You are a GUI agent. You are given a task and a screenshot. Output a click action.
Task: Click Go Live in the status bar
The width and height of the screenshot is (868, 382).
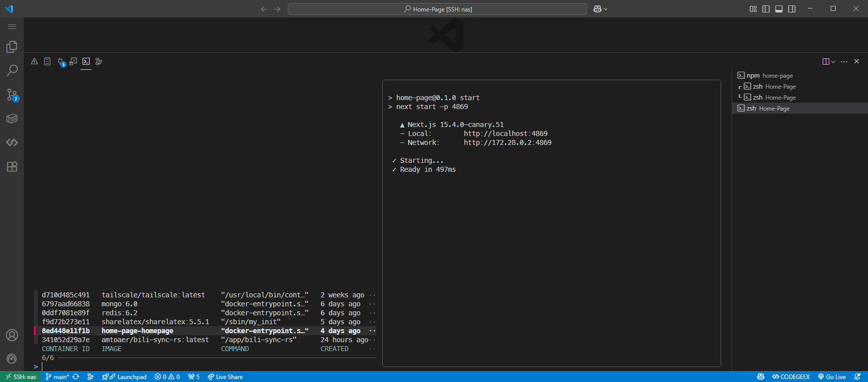(832, 377)
